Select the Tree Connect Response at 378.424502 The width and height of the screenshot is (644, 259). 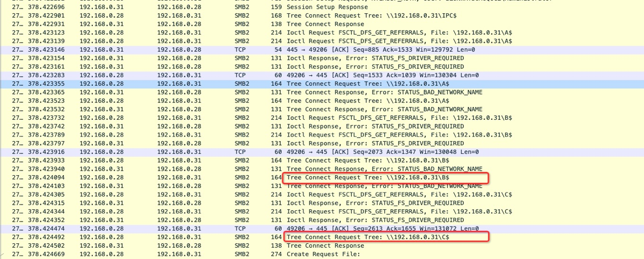point(322,245)
